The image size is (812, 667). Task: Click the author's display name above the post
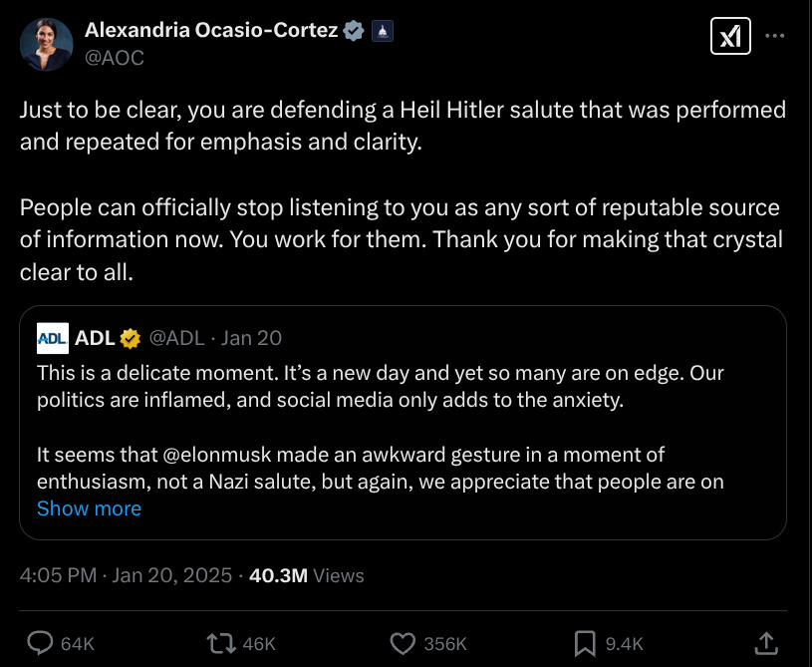click(212, 31)
